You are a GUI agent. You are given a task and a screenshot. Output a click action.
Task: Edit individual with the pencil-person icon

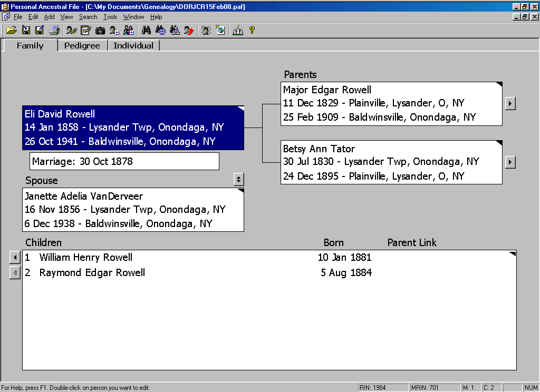pos(72,30)
